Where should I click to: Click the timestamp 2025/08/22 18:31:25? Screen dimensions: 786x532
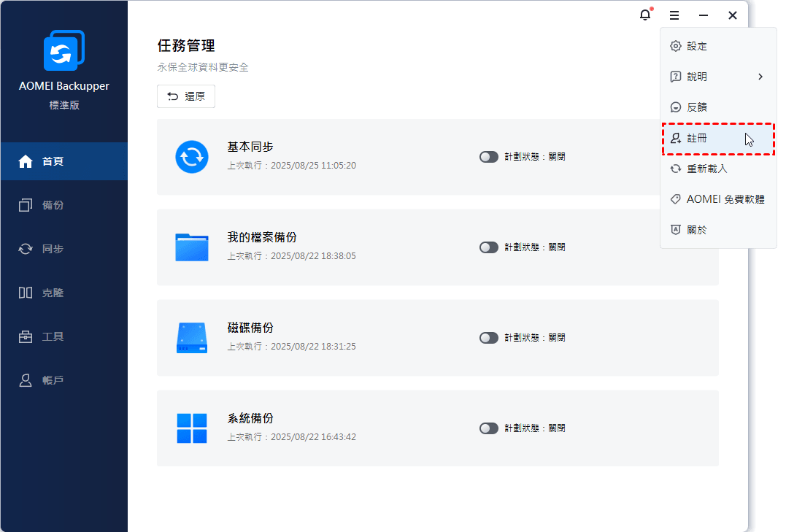313,347
